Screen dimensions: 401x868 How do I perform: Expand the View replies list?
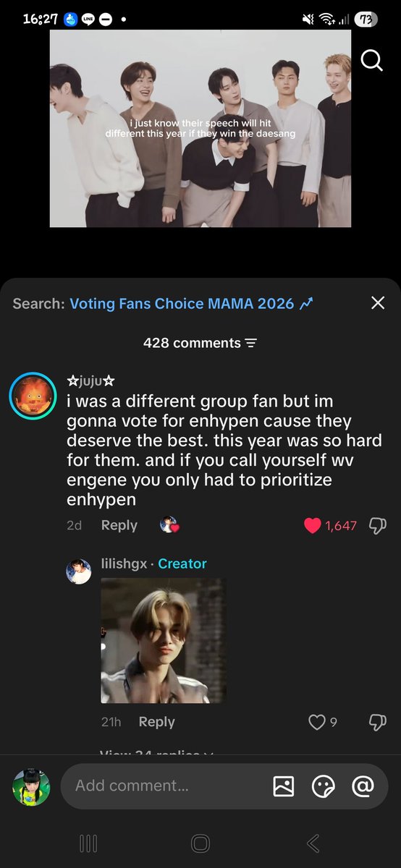[x=157, y=753]
